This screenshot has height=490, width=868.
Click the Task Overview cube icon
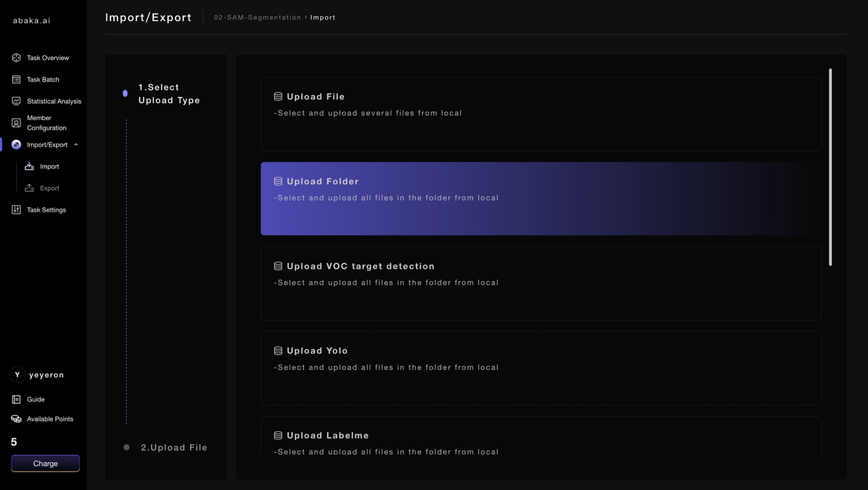pyautogui.click(x=16, y=58)
